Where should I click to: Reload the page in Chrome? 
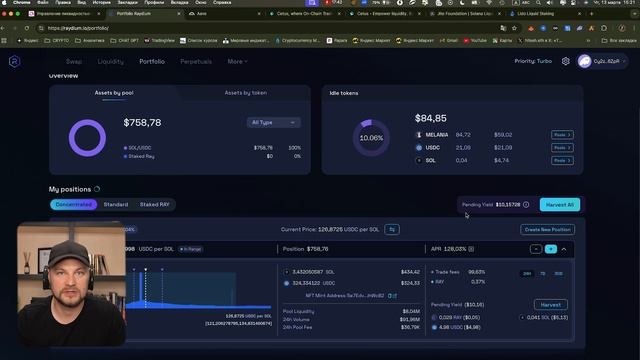pyautogui.click(x=27, y=28)
